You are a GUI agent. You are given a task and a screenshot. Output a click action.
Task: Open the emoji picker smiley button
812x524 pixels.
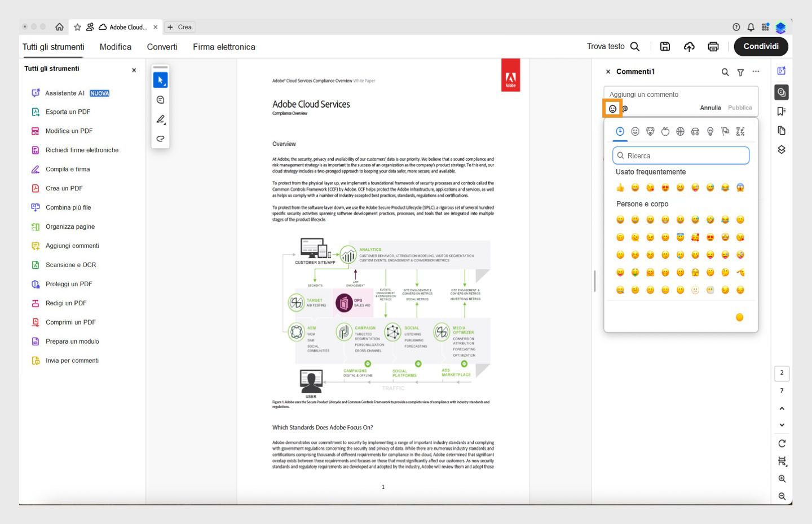click(x=612, y=109)
